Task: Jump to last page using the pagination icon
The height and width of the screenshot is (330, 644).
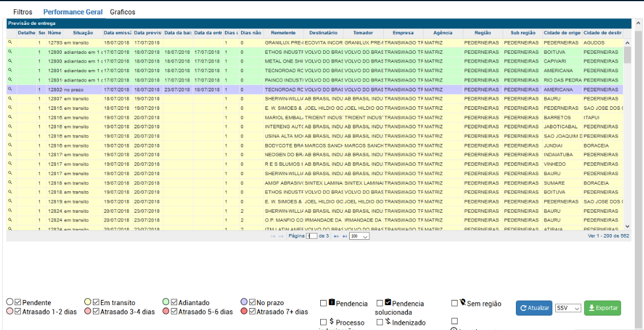Action: click(345, 236)
